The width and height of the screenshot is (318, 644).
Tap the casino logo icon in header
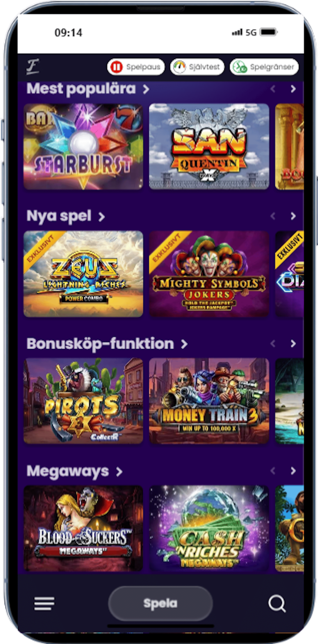(33, 67)
